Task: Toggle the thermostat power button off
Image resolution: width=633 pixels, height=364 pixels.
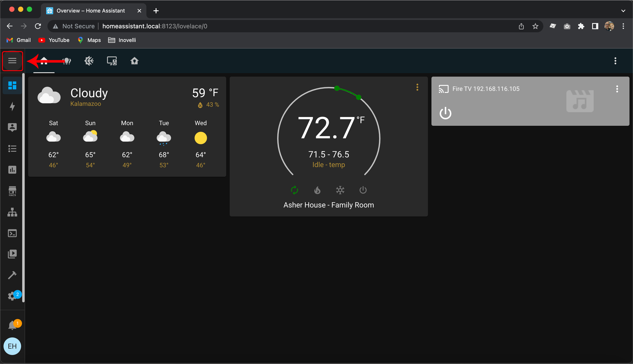Action: pos(363,190)
